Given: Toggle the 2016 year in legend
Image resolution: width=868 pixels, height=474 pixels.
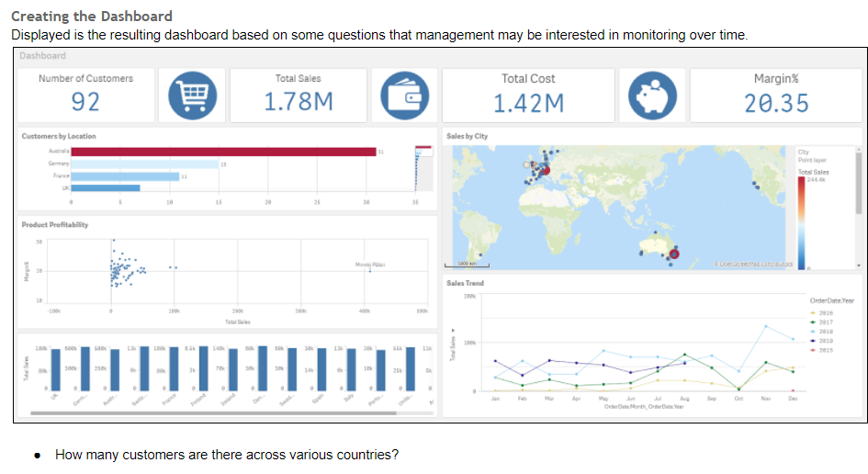Looking at the screenshot, I should (x=823, y=311).
